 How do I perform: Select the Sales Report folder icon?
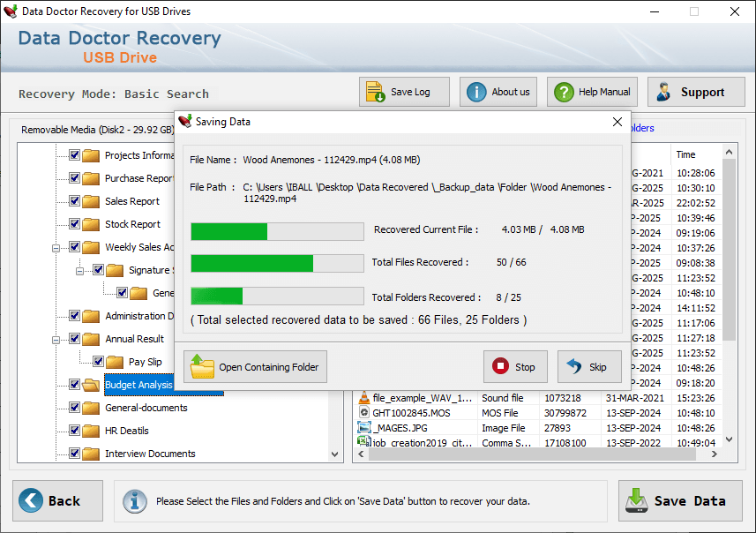tap(91, 201)
